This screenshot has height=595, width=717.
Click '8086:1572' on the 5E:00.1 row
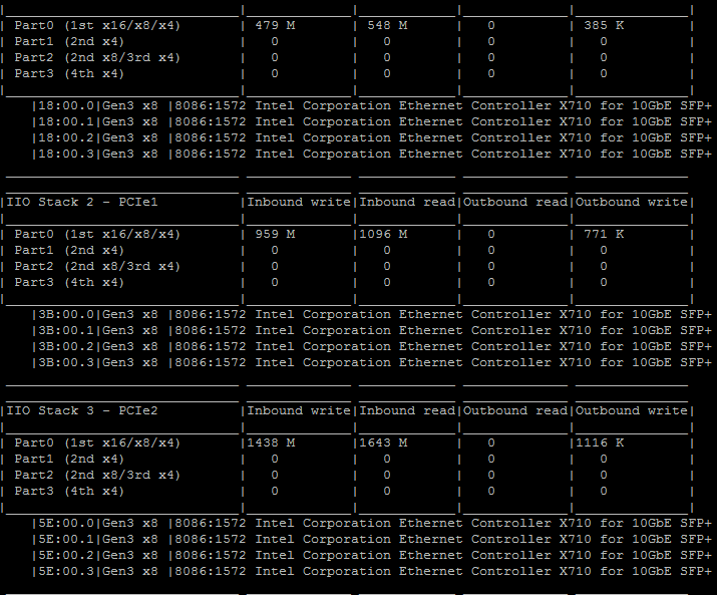pyautogui.click(x=210, y=539)
